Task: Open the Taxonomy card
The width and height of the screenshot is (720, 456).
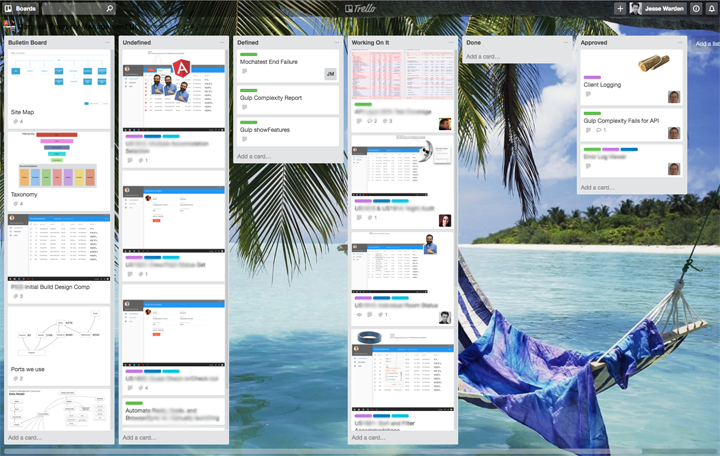Action: click(59, 171)
